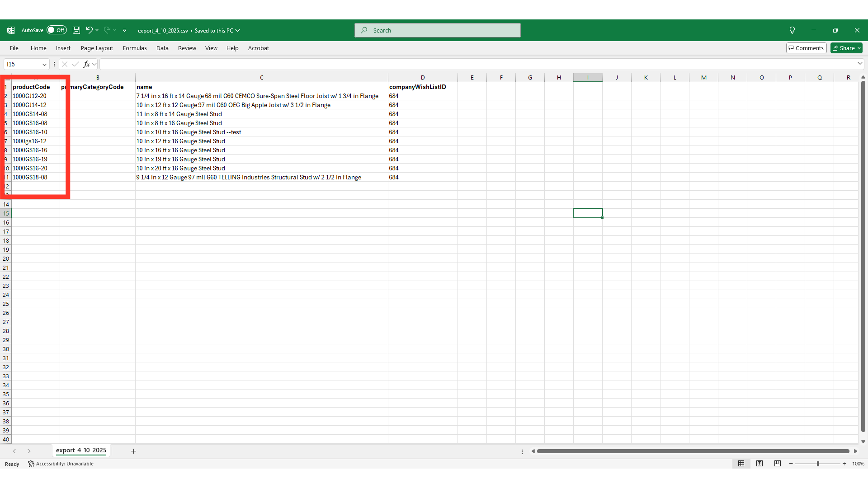Switch to Page Layout view icon
Viewport: 868px width, 488px height.
coord(759,464)
